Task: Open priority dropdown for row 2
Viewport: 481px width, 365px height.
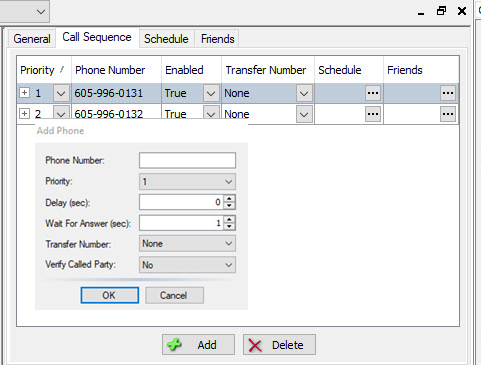Action: coord(61,113)
